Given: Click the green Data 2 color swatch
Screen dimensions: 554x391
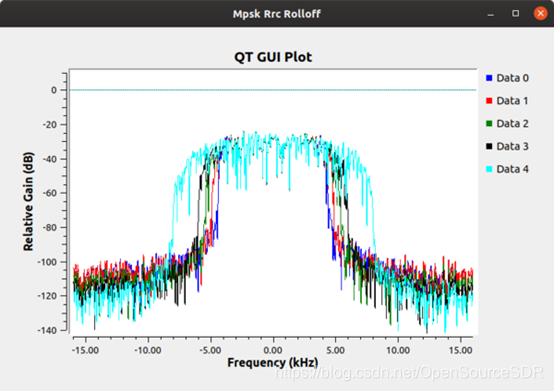Looking at the screenshot, I should pos(489,124).
